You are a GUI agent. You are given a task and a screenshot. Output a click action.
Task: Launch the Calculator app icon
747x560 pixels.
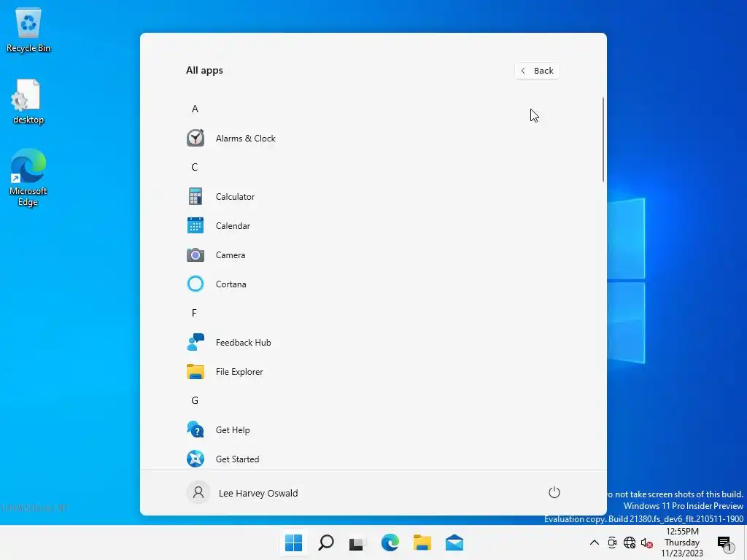[x=196, y=196]
